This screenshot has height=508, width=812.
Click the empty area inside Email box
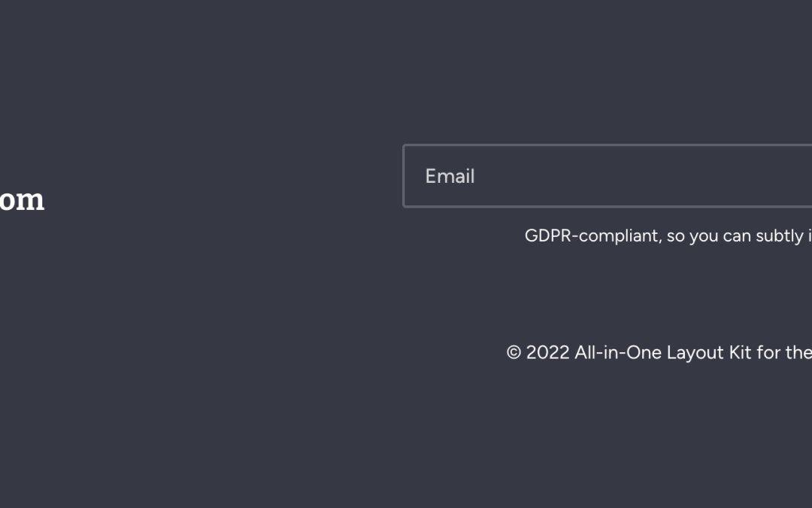[x=642, y=175]
